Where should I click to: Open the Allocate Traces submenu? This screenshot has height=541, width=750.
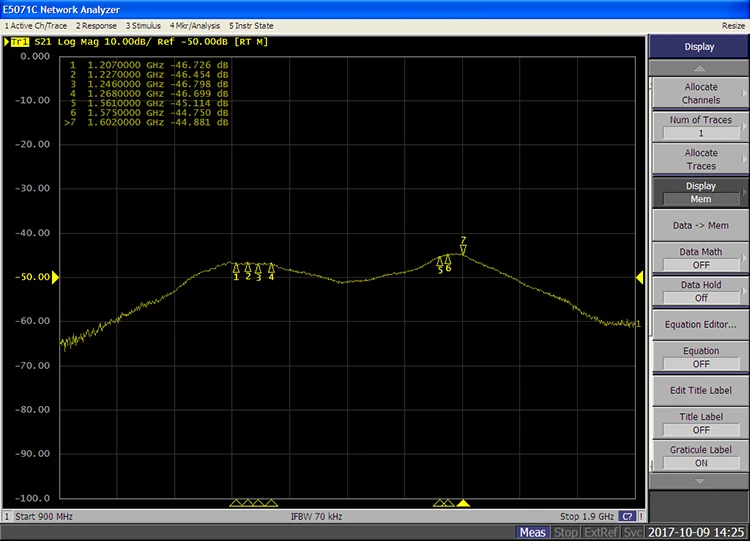pos(700,159)
